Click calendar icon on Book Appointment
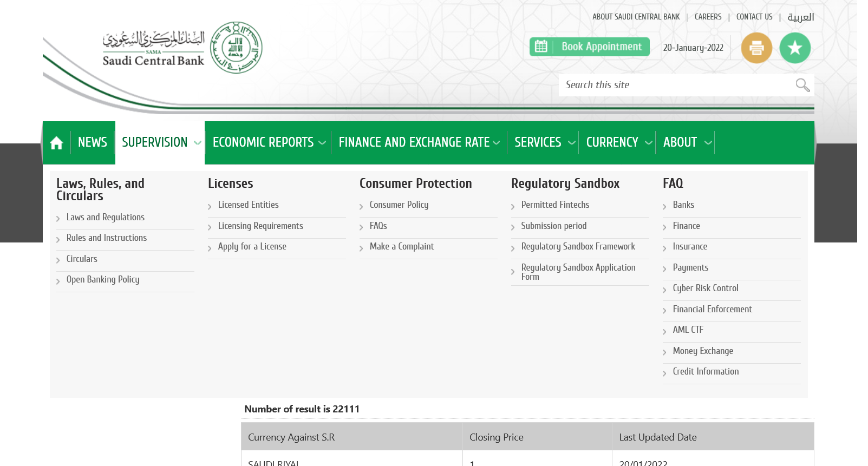 coord(541,47)
